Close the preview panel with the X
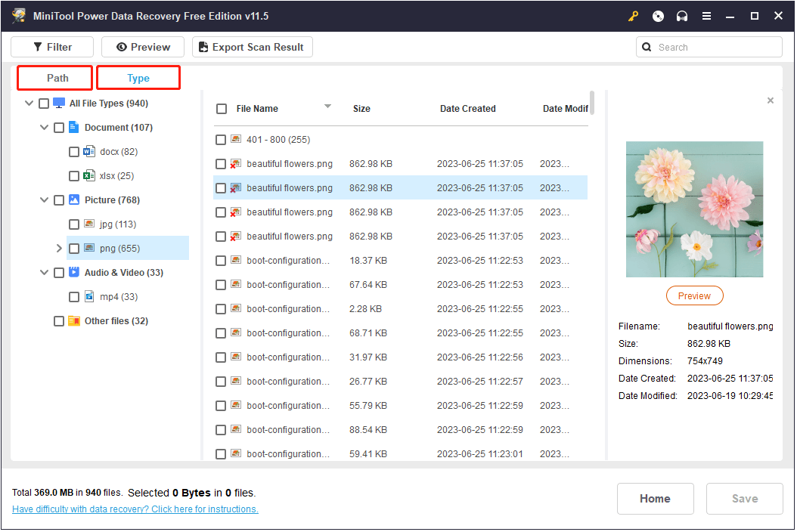This screenshot has height=532, width=797. tap(771, 101)
